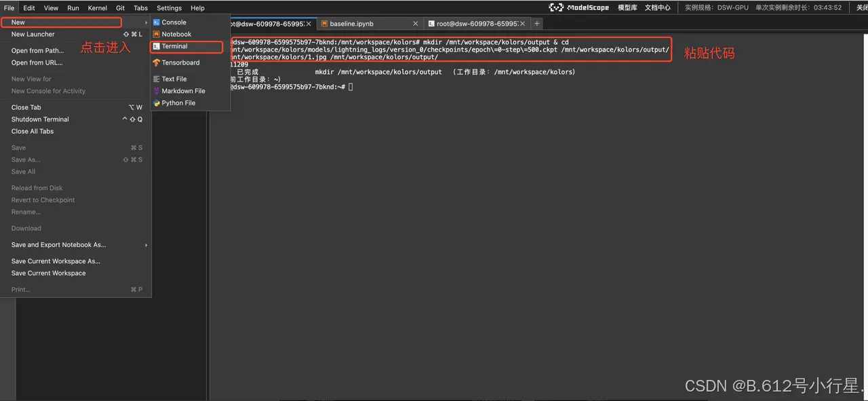Open the Settings menu
The width and height of the screenshot is (868, 401).
(169, 8)
